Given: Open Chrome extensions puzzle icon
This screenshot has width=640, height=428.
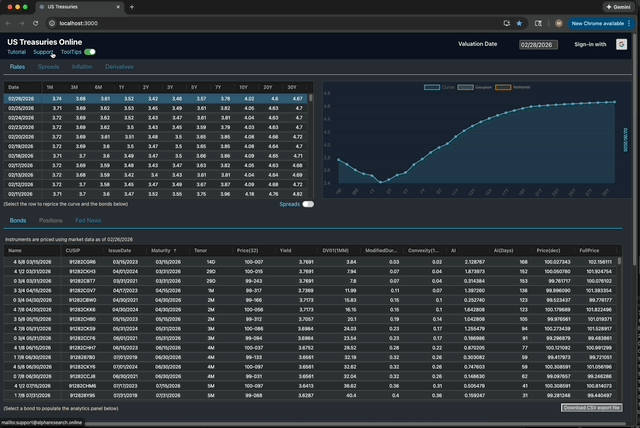Looking at the screenshot, I should [x=538, y=22].
